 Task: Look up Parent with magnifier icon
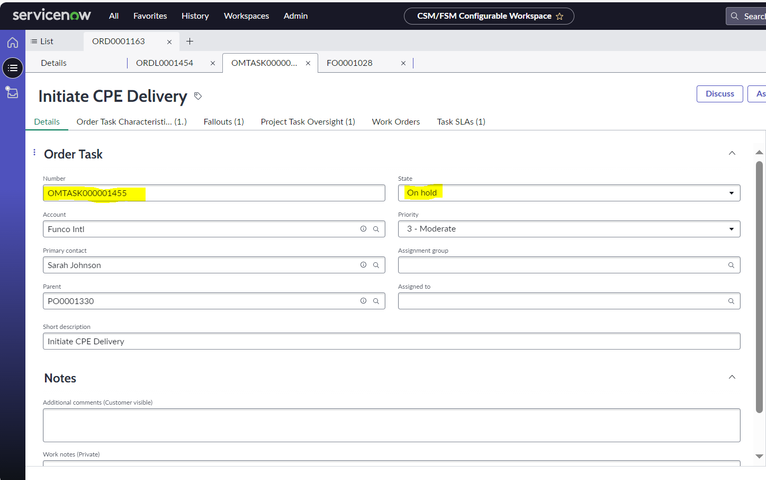click(376, 301)
